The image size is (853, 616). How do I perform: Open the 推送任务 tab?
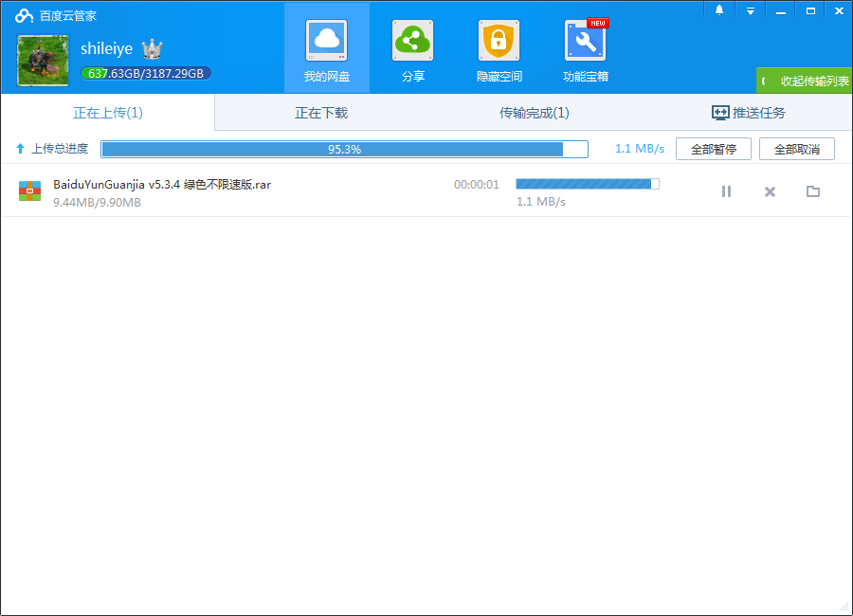[x=748, y=113]
